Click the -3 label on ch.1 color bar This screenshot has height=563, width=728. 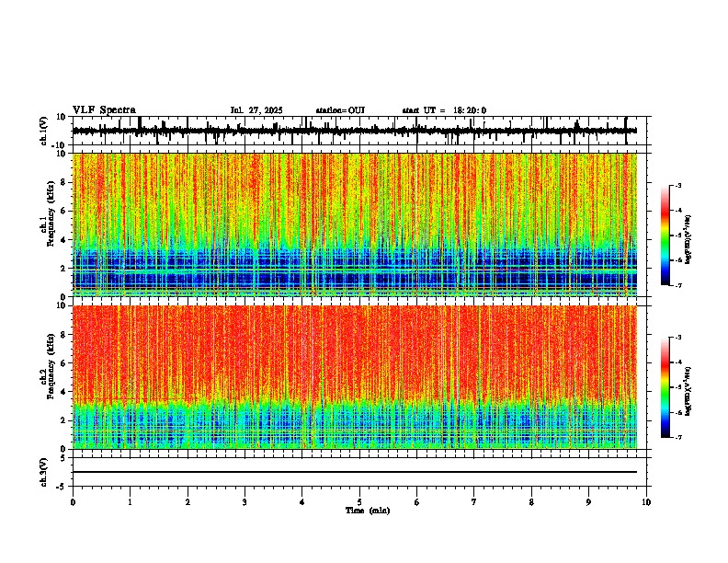(x=677, y=186)
